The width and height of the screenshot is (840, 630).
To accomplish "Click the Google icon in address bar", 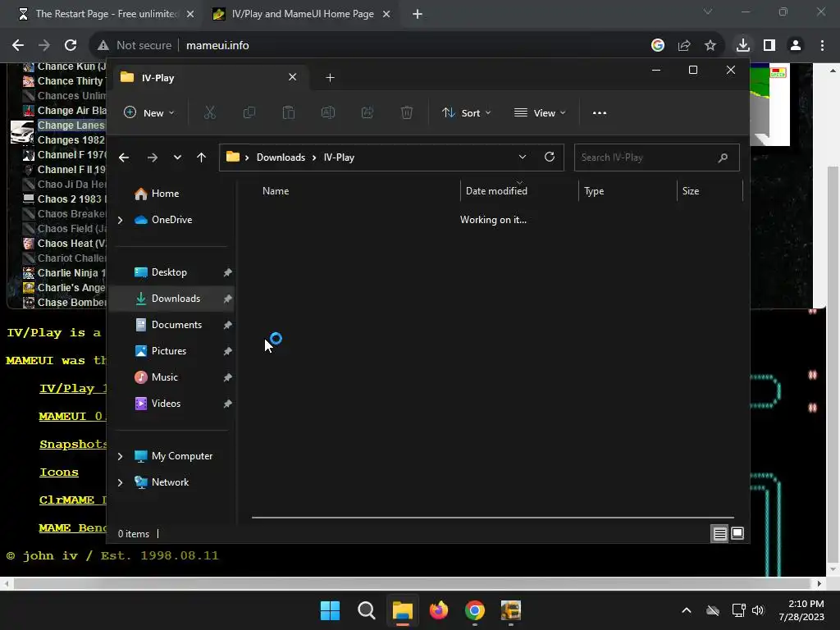I will 658,46.
